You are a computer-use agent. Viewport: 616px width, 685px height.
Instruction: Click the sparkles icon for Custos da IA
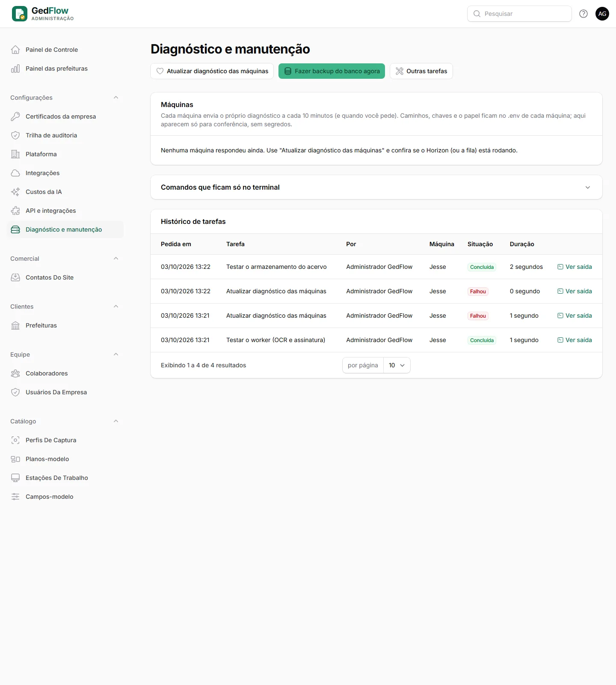point(15,192)
